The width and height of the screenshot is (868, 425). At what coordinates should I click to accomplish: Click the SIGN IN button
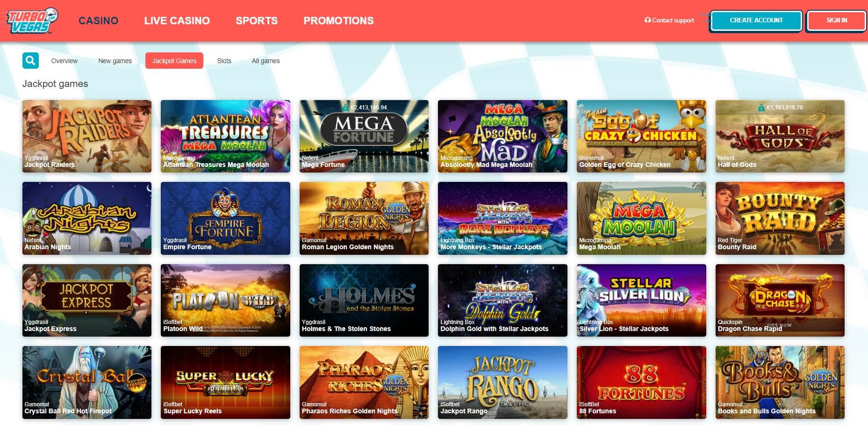837,21
